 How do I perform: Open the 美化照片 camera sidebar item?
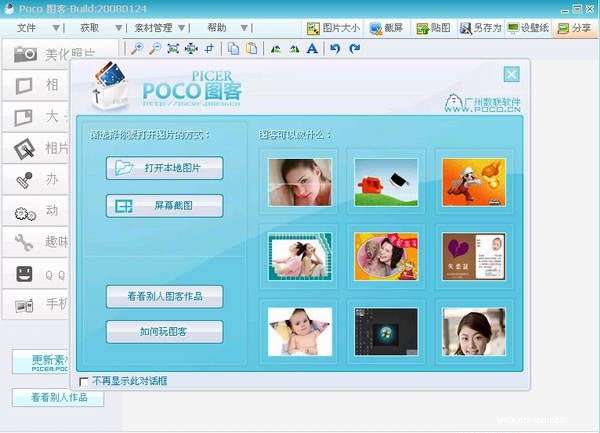pos(61,54)
